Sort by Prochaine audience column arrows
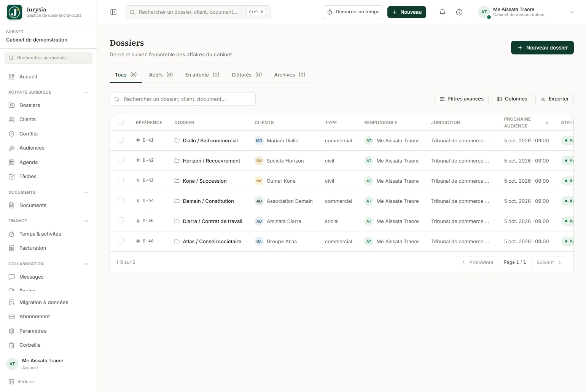This screenshot has height=392, width=586. pos(547,123)
